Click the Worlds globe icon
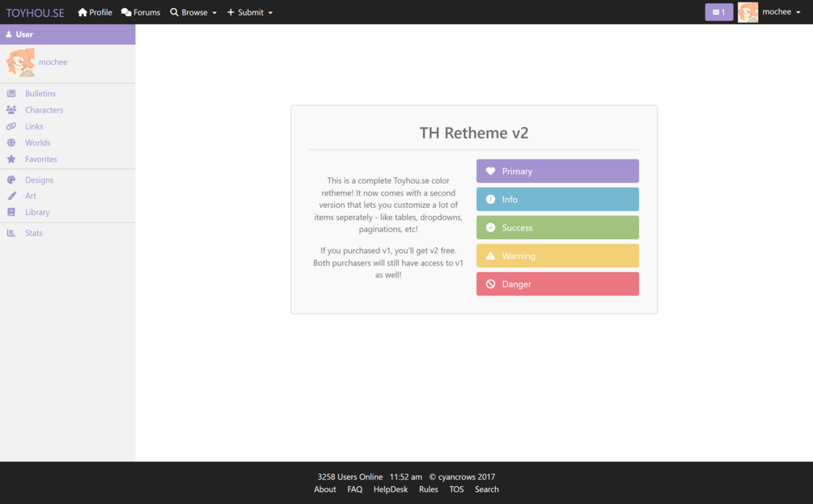Viewport: 813px width, 504px height. coord(11,142)
